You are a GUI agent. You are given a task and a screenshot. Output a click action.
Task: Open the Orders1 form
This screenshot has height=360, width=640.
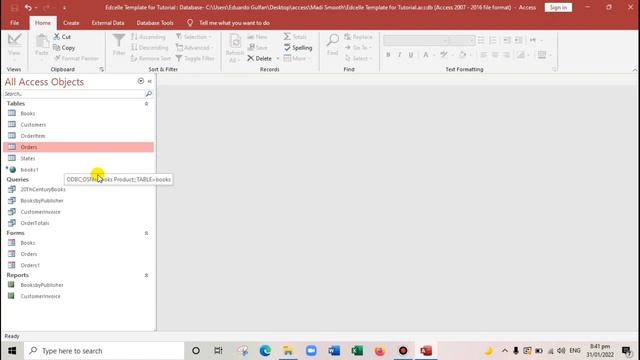(78, 265)
